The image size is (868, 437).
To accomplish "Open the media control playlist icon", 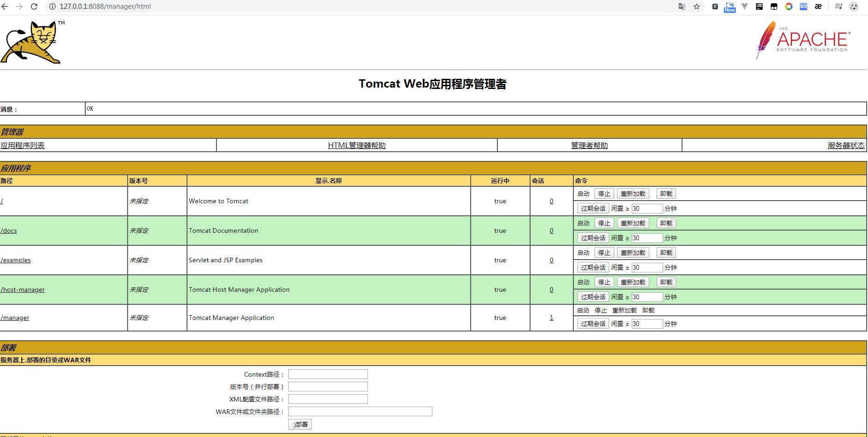I will coord(839,6).
